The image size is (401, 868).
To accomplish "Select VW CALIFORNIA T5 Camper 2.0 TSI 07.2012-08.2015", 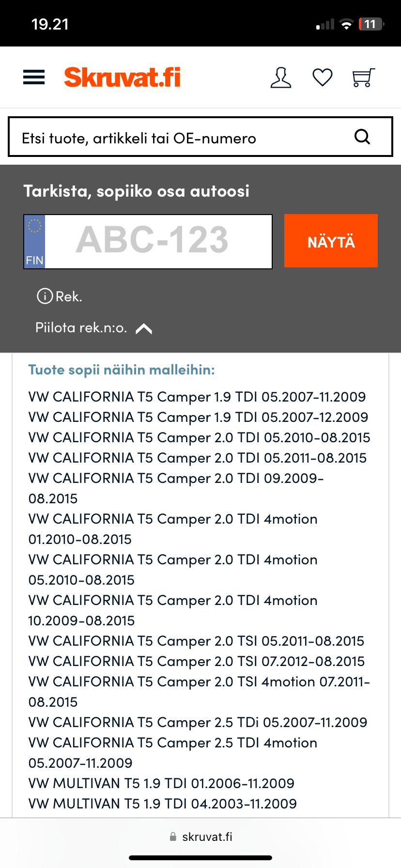I will pos(196,661).
